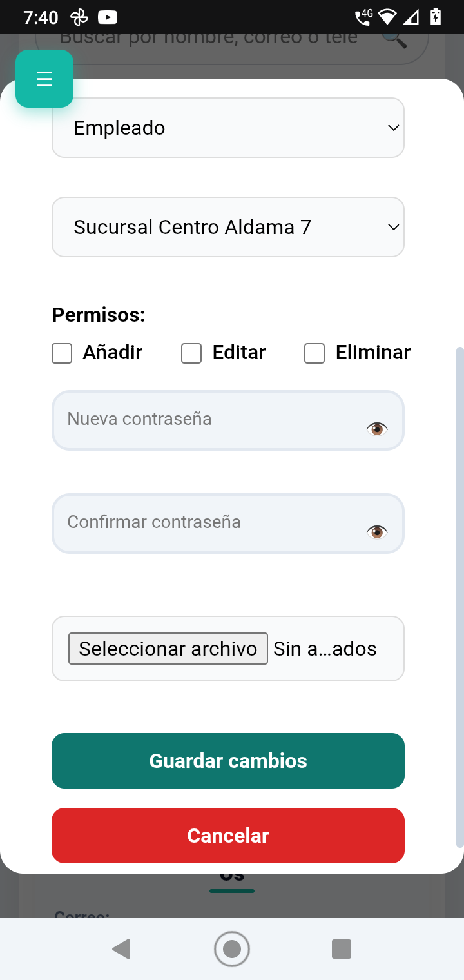
Task: Tap the YouTube icon in status bar
Action: tap(108, 17)
